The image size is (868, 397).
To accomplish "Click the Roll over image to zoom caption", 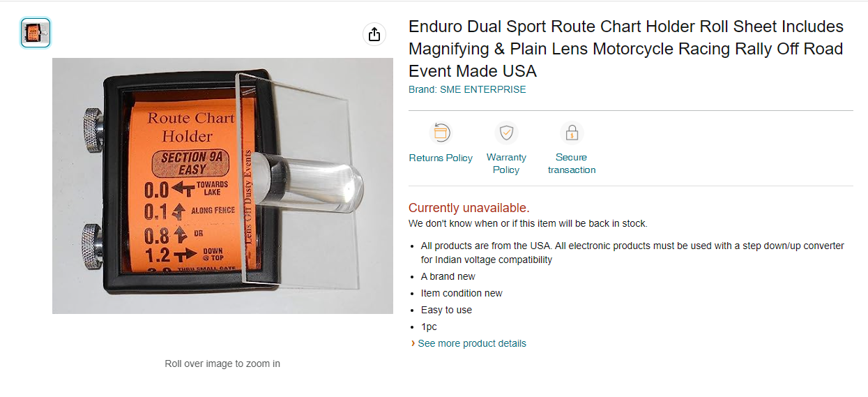I will (222, 364).
